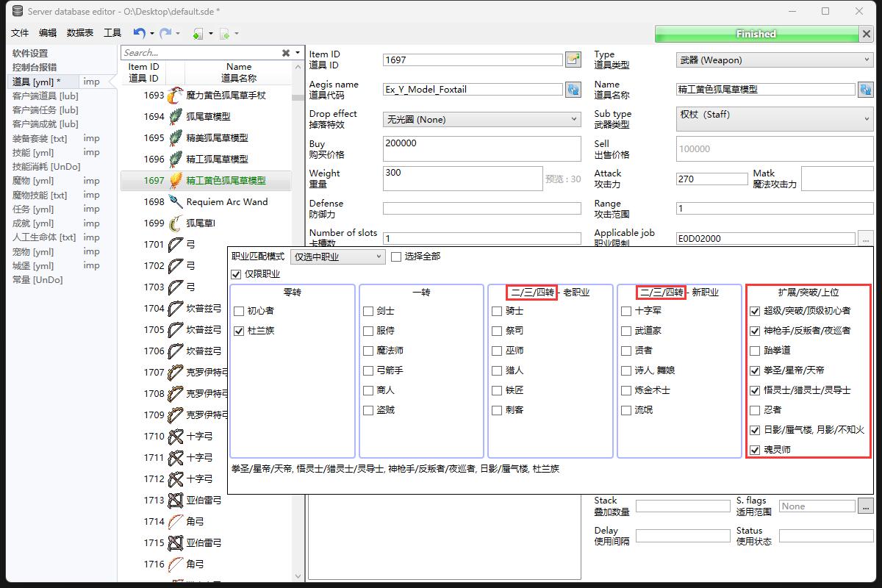This screenshot has height=588, width=882.
Task: Click the green Finished progress bar
Action: point(756,34)
